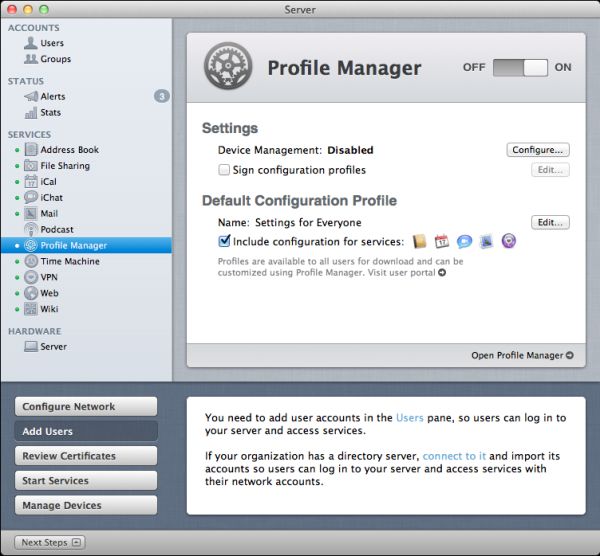This screenshot has width=600, height=556.
Task: Click the Configure... button for Device Management
Action: click(x=538, y=150)
